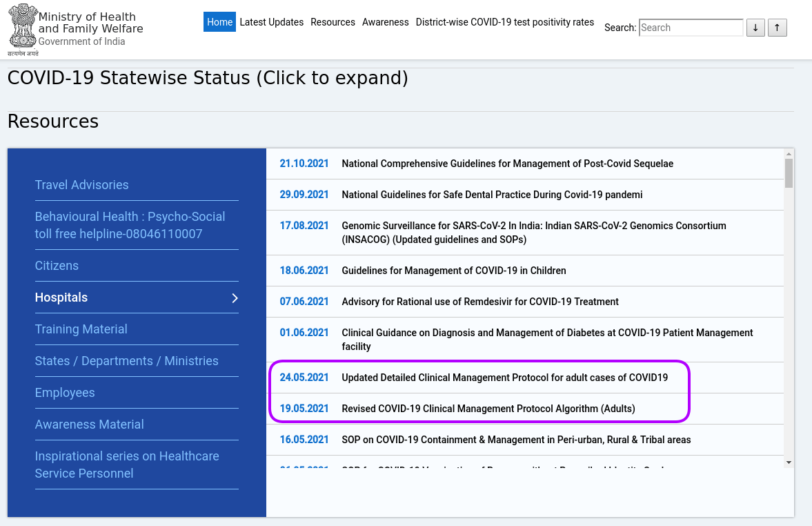Click the chevron arrow beside Hospitals
The width and height of the screenshot is (812, 526).
click(235, 298)
